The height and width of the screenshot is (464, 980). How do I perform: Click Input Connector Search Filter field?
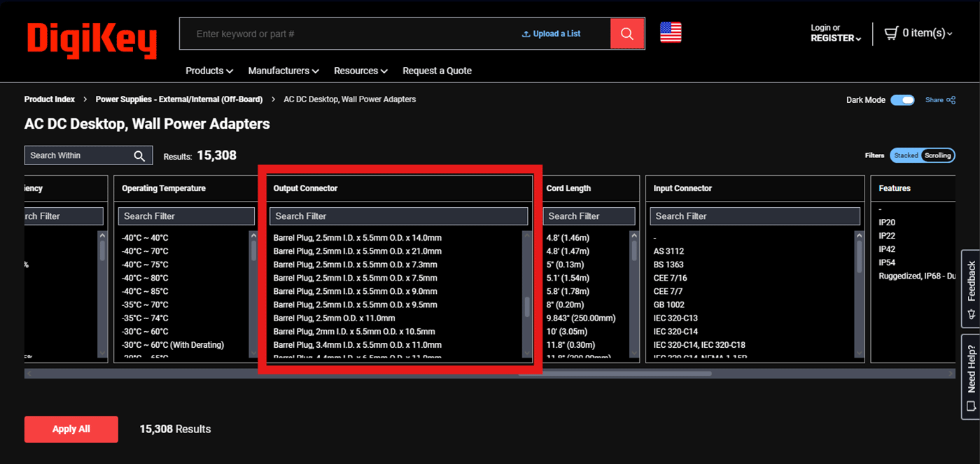(755, 216)
